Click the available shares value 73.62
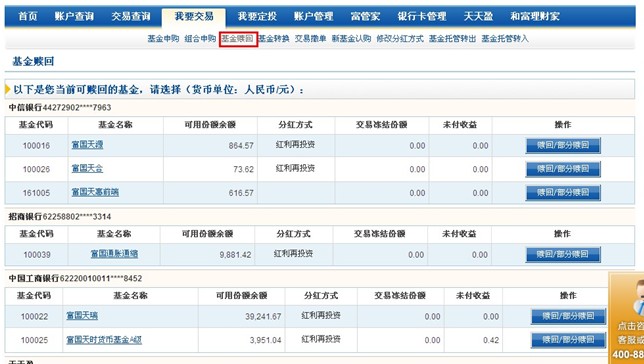Screen dimensions: 644x364 click(x=244, y=169)
